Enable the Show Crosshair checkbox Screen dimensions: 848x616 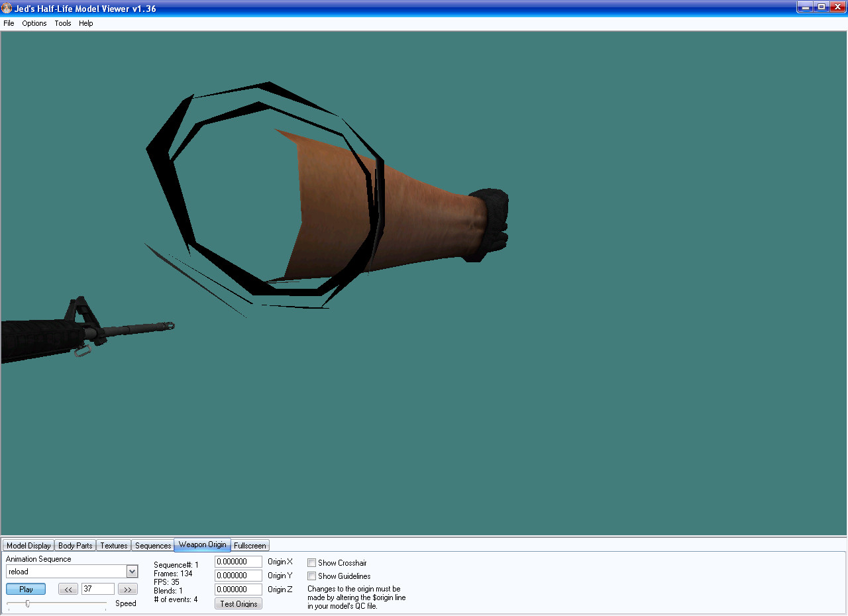312,563
